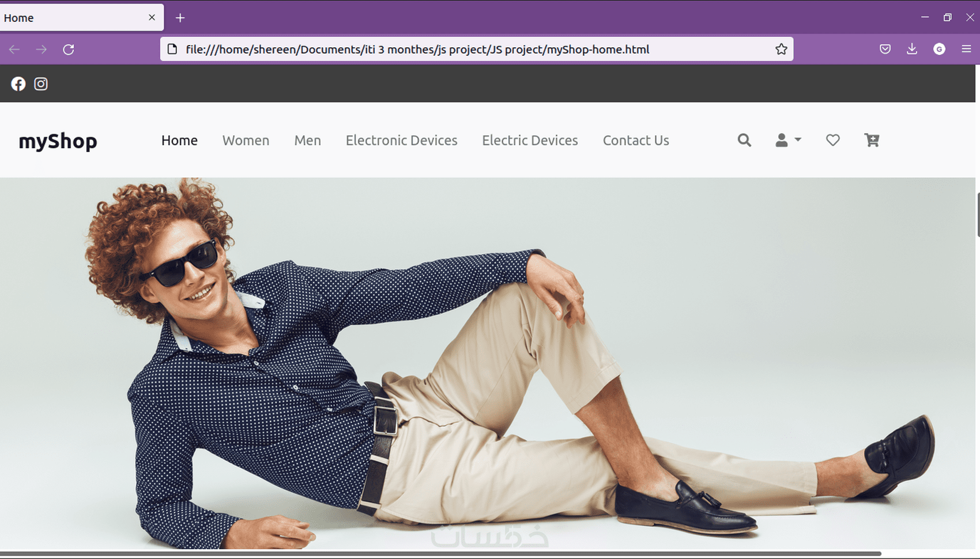Click the downloads arrow icon

pyautogui.click(x=912, y=49)
